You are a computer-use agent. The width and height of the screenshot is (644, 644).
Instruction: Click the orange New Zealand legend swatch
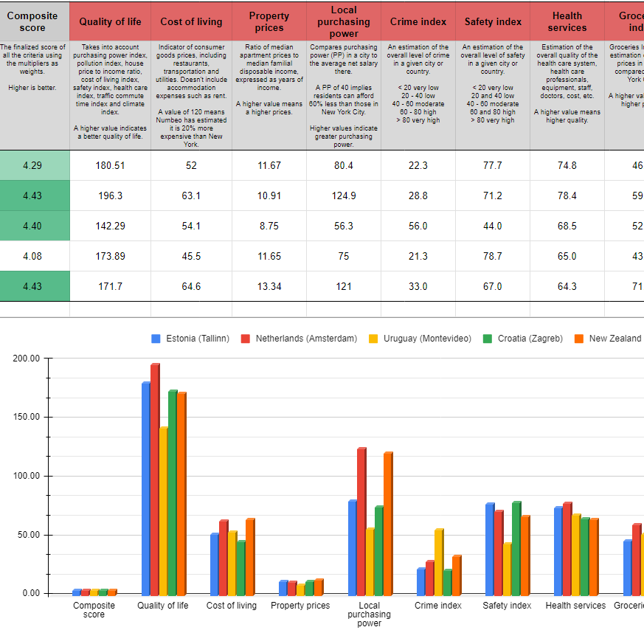click(579, 339)
